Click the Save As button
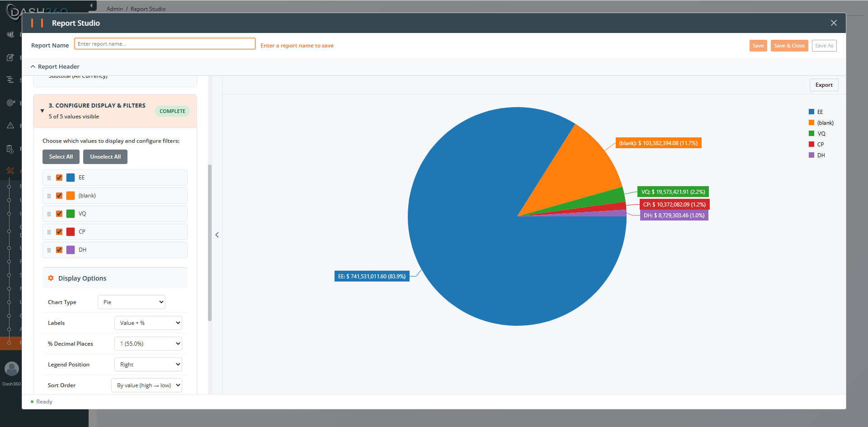 click(x=824, y=46)
